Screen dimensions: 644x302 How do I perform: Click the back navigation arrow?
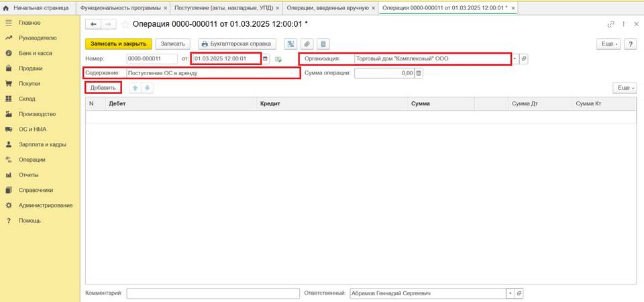tap(93, 24)
